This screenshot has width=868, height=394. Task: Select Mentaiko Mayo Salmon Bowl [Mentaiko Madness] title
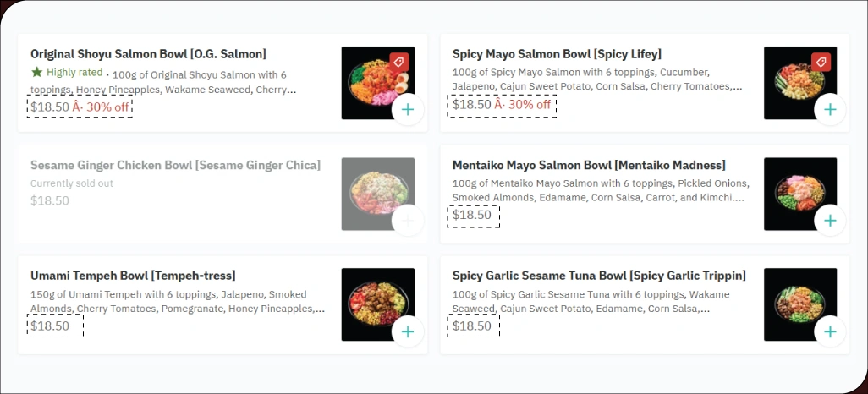(x=589, y=165)
